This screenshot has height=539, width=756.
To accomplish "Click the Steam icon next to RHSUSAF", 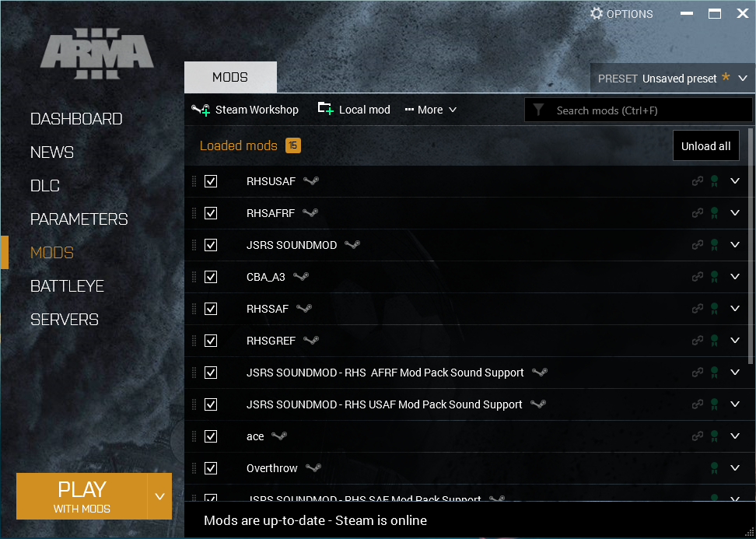I will [311, 181].
